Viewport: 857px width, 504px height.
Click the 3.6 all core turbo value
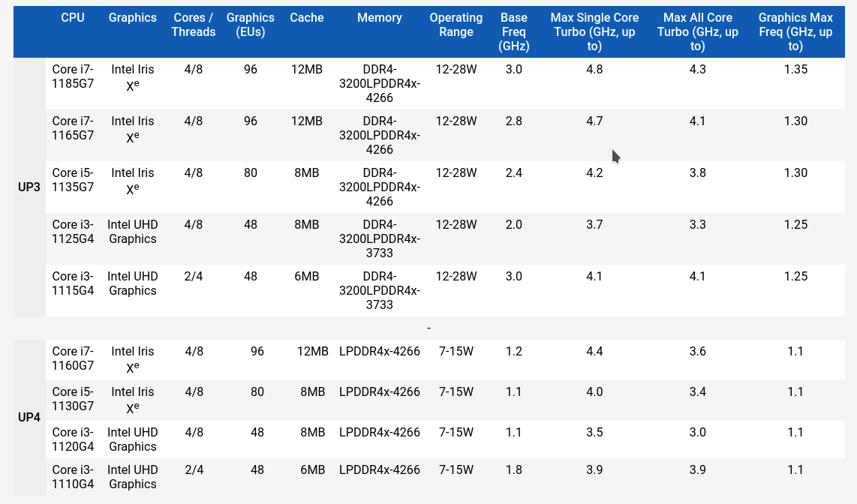tap(697, 351)
